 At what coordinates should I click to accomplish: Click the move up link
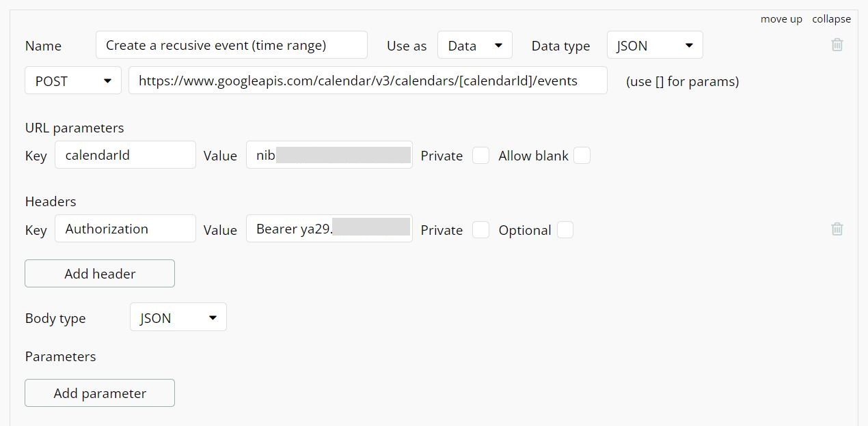781,19
